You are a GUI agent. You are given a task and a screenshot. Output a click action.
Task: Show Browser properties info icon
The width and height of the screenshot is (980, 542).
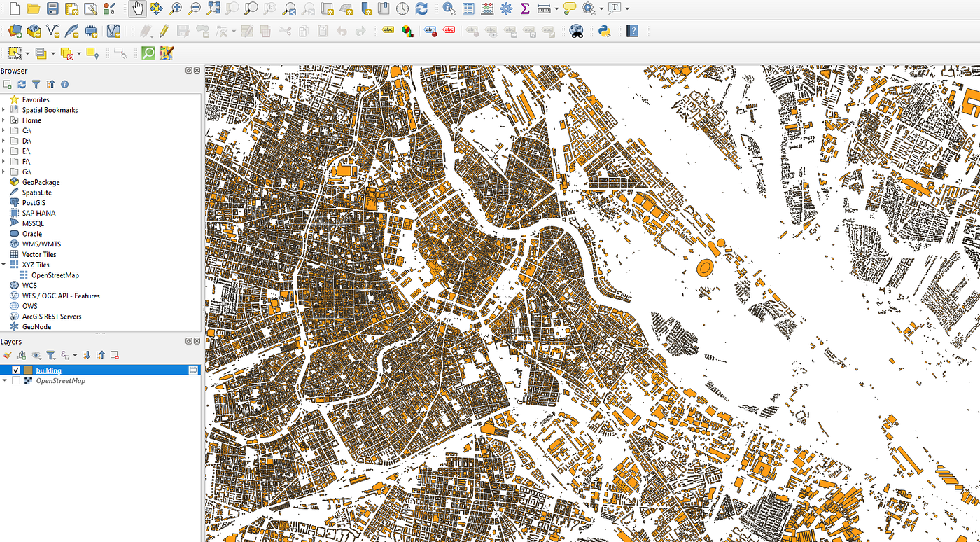pyautogui.click(x=64, y=84)
